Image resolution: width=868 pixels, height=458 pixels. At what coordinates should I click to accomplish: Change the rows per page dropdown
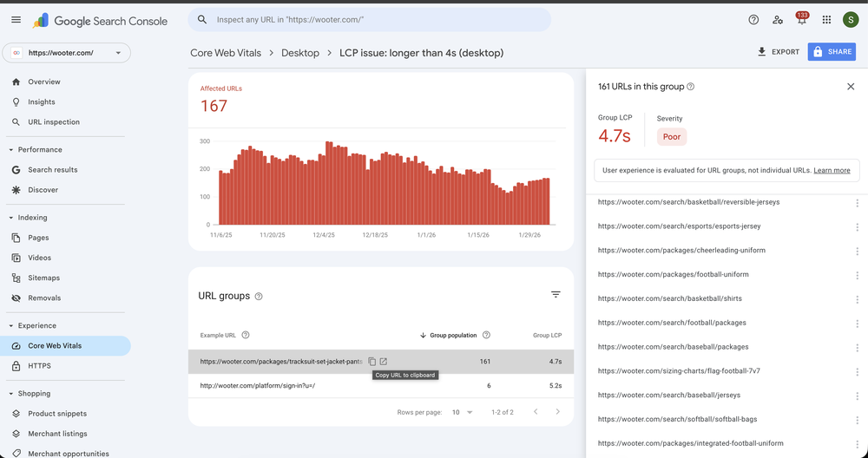click(462, 412)
